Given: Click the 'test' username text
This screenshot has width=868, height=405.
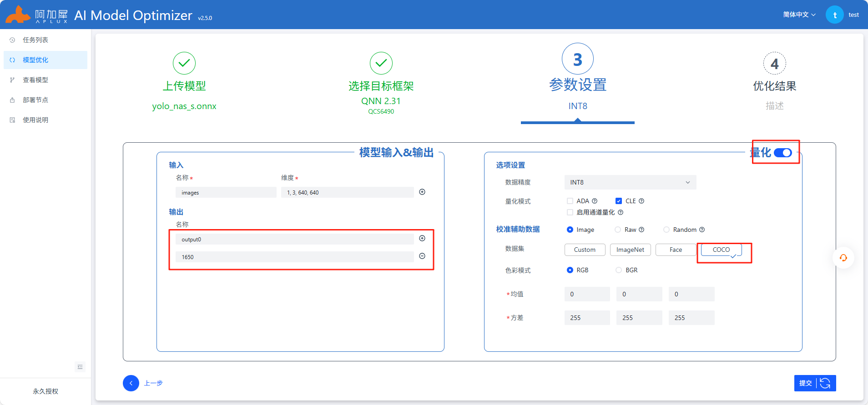Looking at the screenshot, I should point(853,15).
